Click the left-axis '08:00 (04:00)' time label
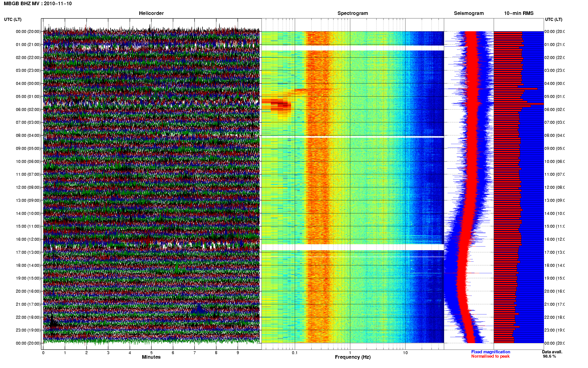The image size is (588, 368). pos(28,135)
